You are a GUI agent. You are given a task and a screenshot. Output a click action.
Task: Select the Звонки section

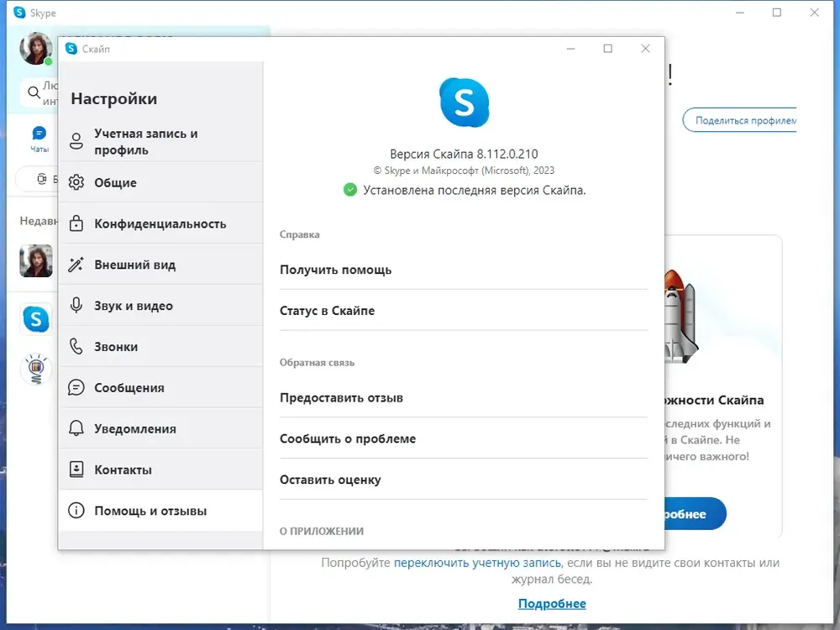160,347
